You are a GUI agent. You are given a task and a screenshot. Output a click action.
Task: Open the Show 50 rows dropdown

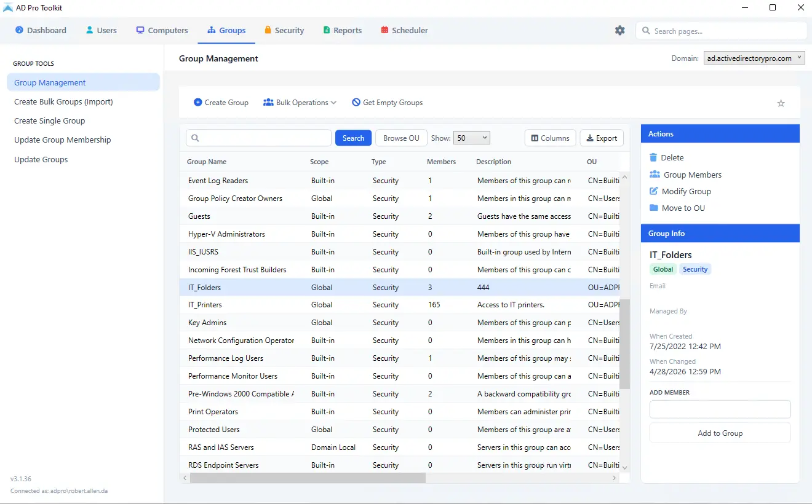(x=472, y=138)
